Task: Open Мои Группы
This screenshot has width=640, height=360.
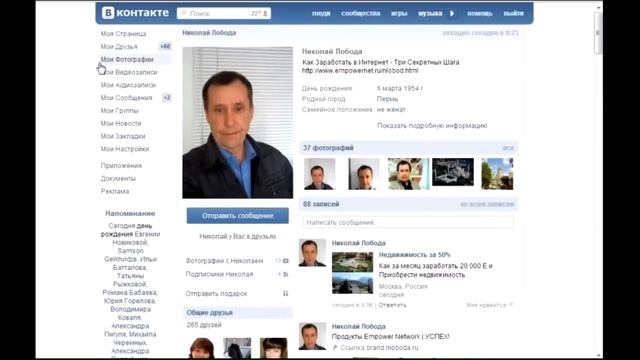Action: click(x=120, y=111)
